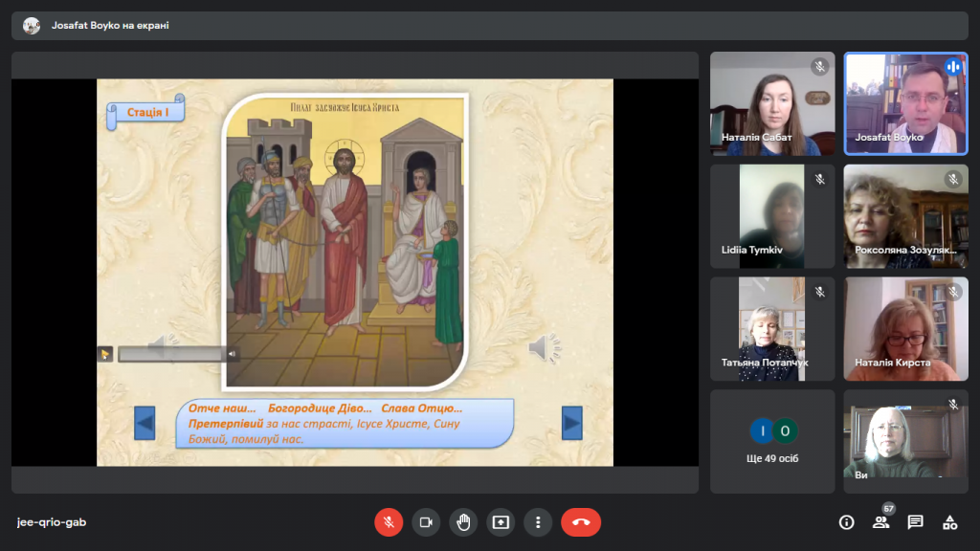Open the activities shapes icon
This screenshot has width=980, height=551.
(x=949, y=522)
